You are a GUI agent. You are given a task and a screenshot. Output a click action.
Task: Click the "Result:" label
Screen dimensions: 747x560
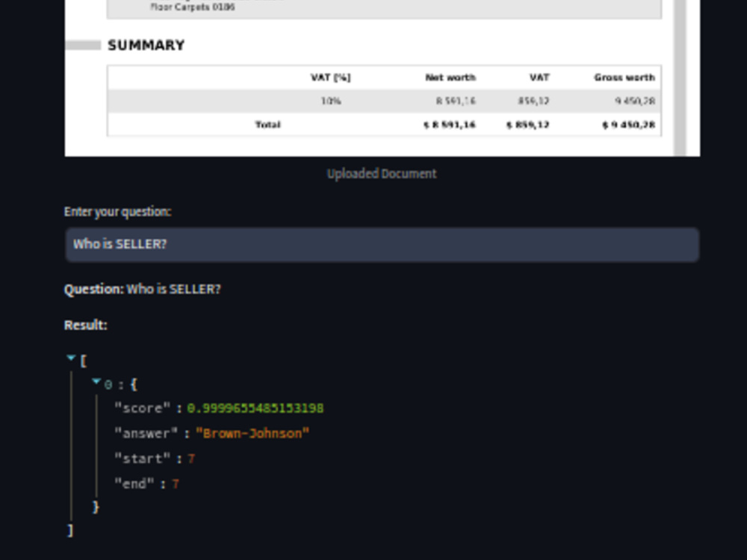(86, 325)
